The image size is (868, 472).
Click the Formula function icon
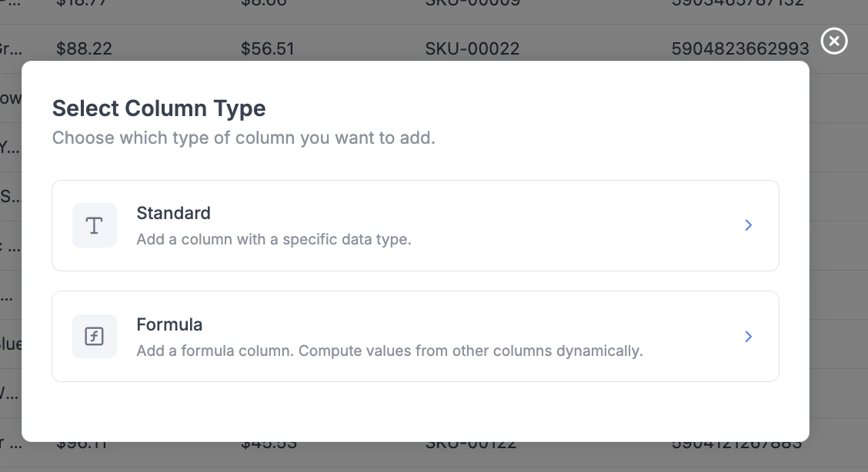pos(94,337)
